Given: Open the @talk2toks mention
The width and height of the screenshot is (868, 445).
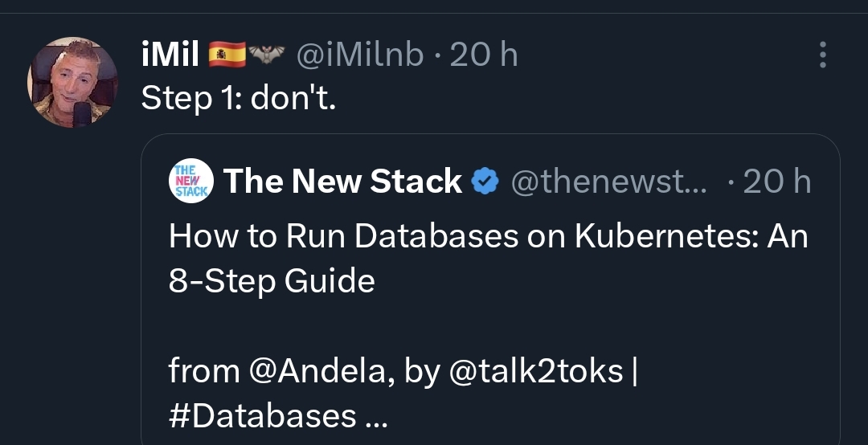Looking at the screenshot, I should click(536, 370).
